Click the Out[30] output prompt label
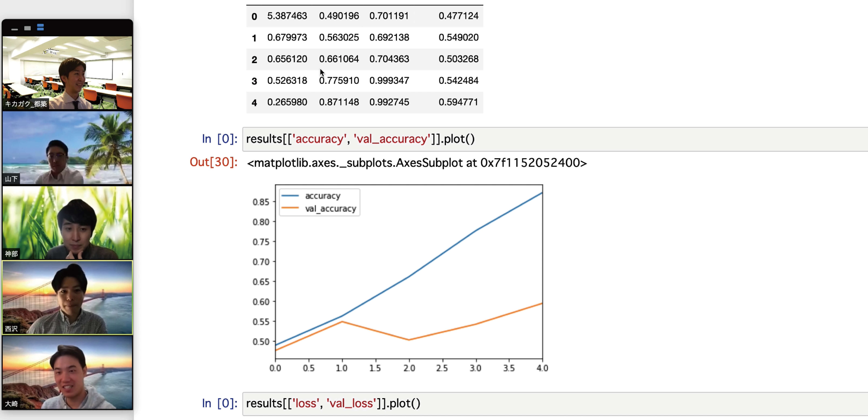Viewport: 868px width, 420px height. tap(213, 162)
